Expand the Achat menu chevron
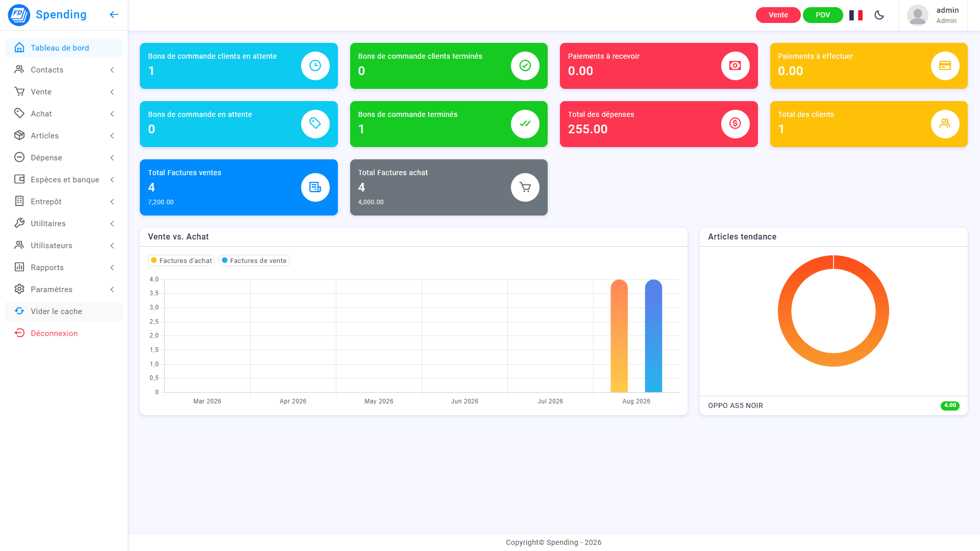 112,114
